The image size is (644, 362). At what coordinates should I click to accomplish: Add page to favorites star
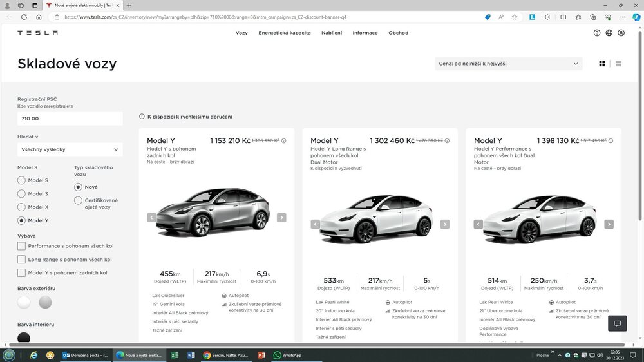point(514,17)
